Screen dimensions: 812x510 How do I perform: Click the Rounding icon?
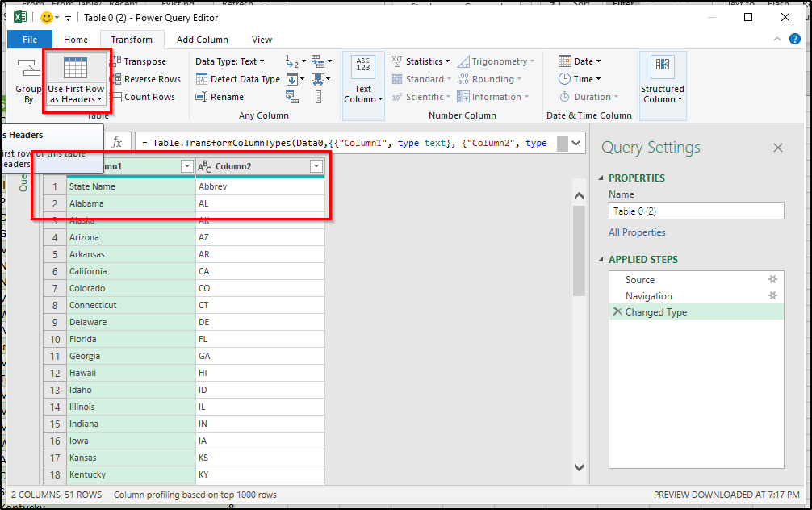coord(463,79)
